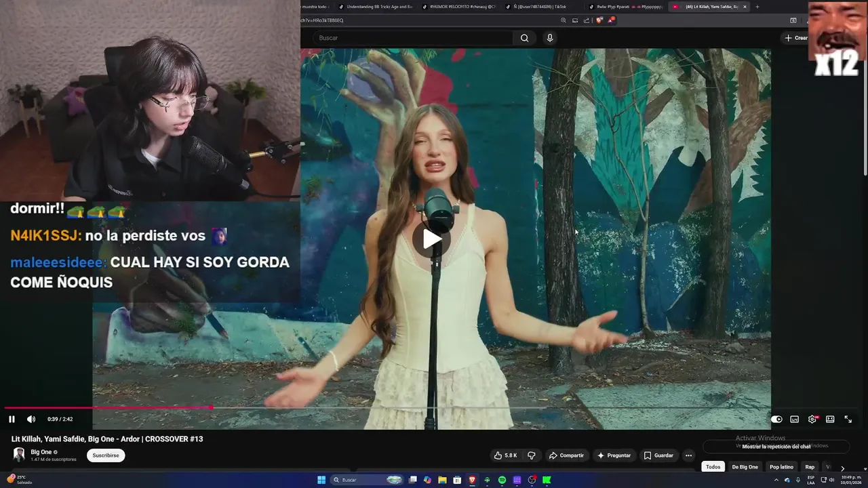
Task: Open the player settings gear
Action: pos(812,419)
